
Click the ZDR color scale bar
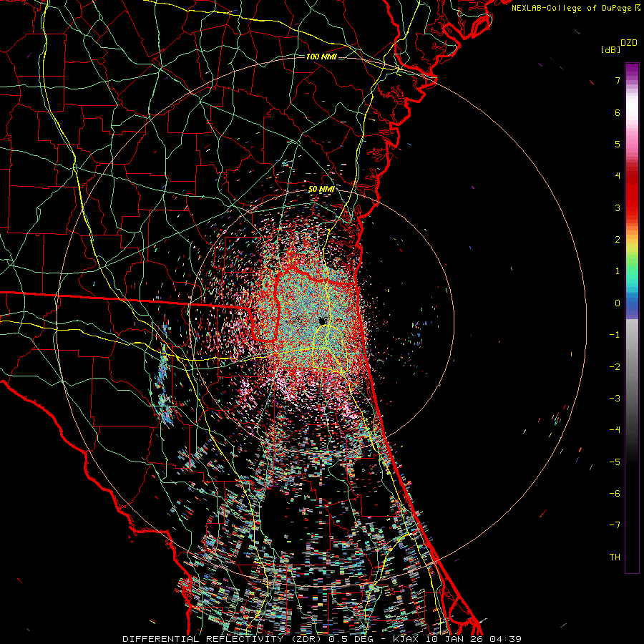click(x=632, y=318)
